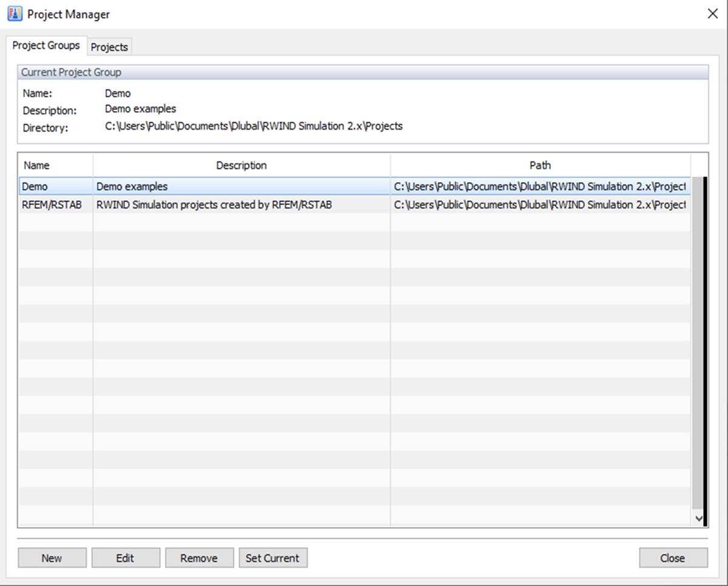
Task: Click the Directory path in Current Project Group
Action: point(252,126)
